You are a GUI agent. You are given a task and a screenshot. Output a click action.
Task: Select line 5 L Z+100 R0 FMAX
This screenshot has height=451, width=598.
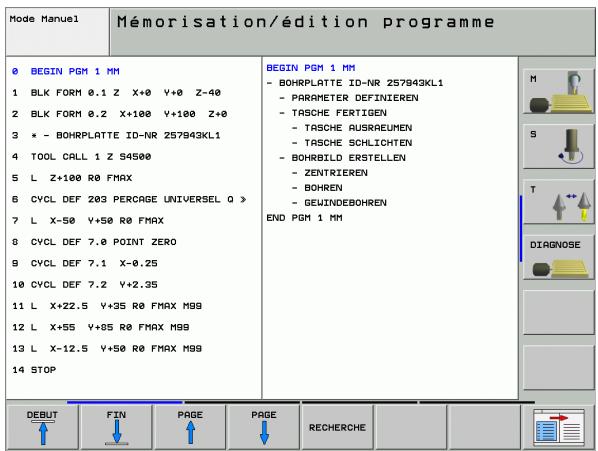click(72, 178)
